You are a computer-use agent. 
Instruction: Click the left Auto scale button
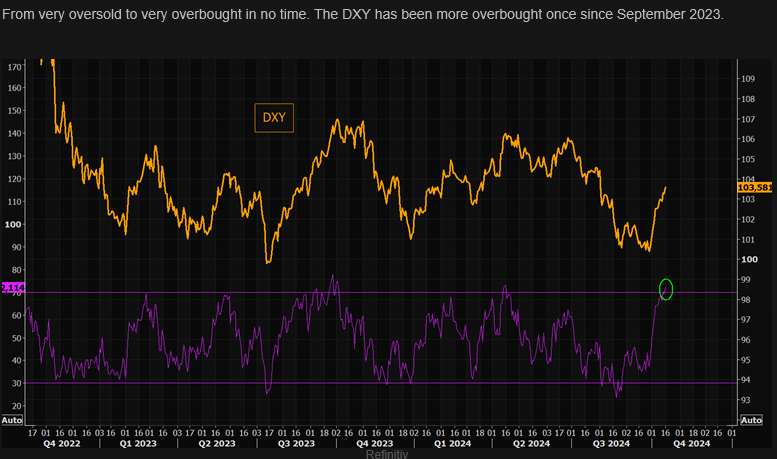pyautogui.click(x=11, y=419)
